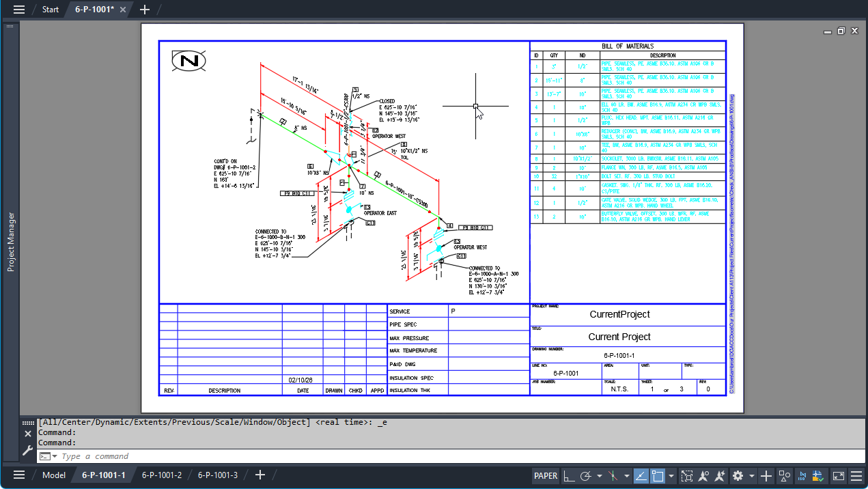This screenshot has height=489, width=868.
Task: Click the Annotation Monitor plus icon
Action: (766, 475)
